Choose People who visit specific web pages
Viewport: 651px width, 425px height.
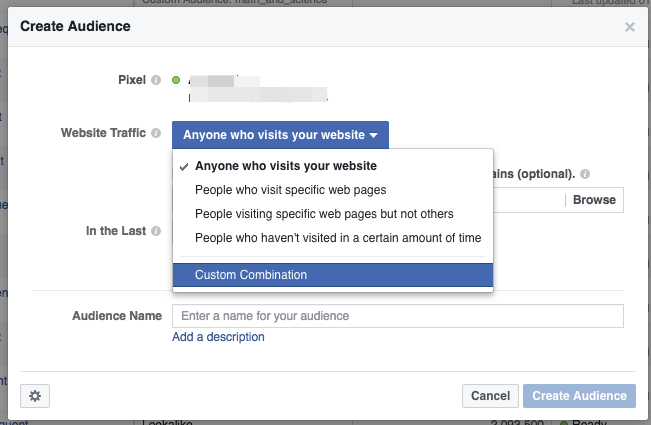click(x=290, y=190)
